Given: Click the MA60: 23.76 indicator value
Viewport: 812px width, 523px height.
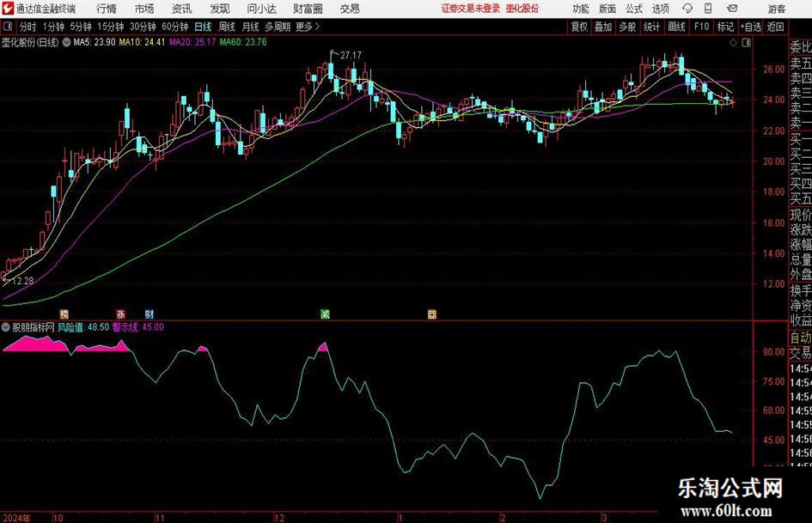Looking at the screenshot, I should 243,42.
